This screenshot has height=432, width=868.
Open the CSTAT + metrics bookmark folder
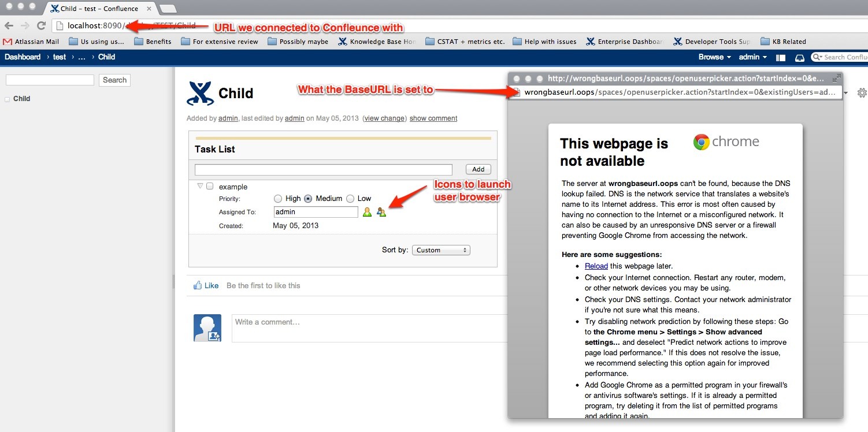465,42
